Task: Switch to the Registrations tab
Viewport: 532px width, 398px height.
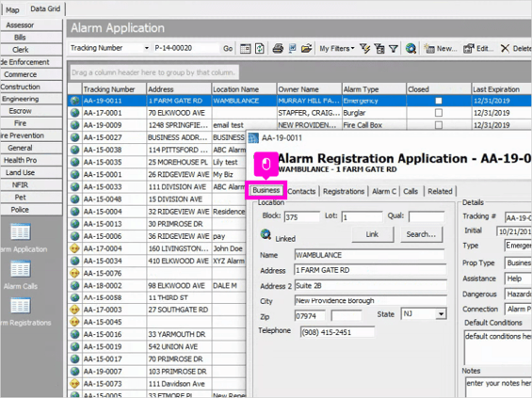Action: click(344, 191)
